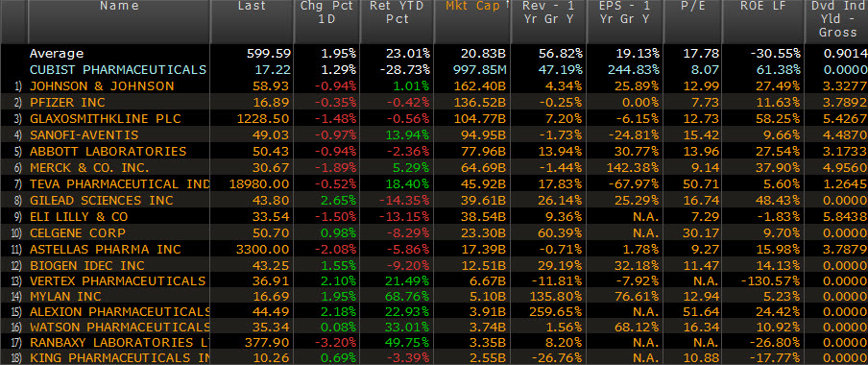This screenshot has width=868, height=365.
Task: Click the Dvd Ind Yld Gross header
Action: [836, 21]
